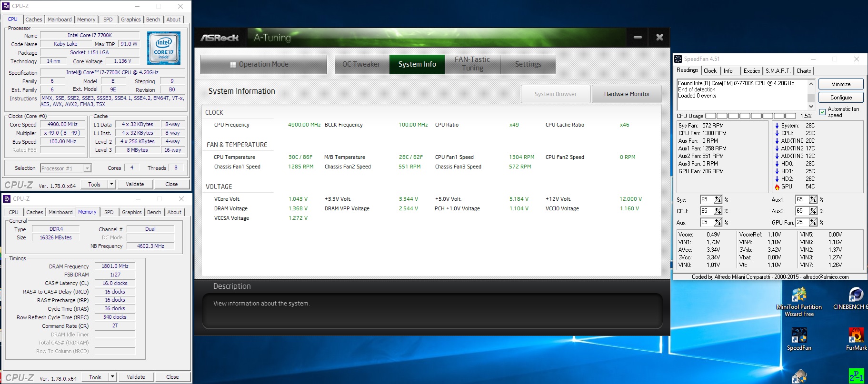Adjust the Sys fan speed stepper
Image resolution: width=868 pixels, height=384 pixels.
718,199
